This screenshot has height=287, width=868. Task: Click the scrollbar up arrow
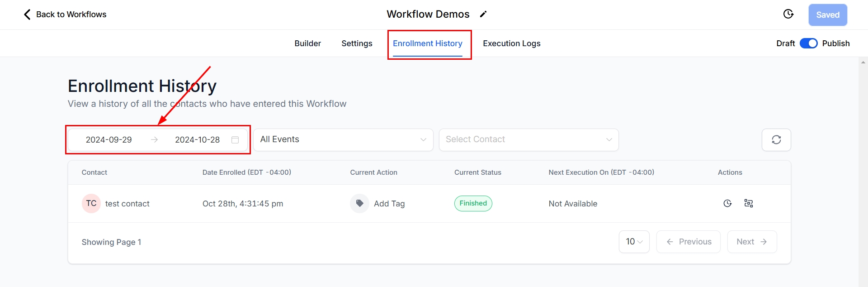click(x=863, y=62)
